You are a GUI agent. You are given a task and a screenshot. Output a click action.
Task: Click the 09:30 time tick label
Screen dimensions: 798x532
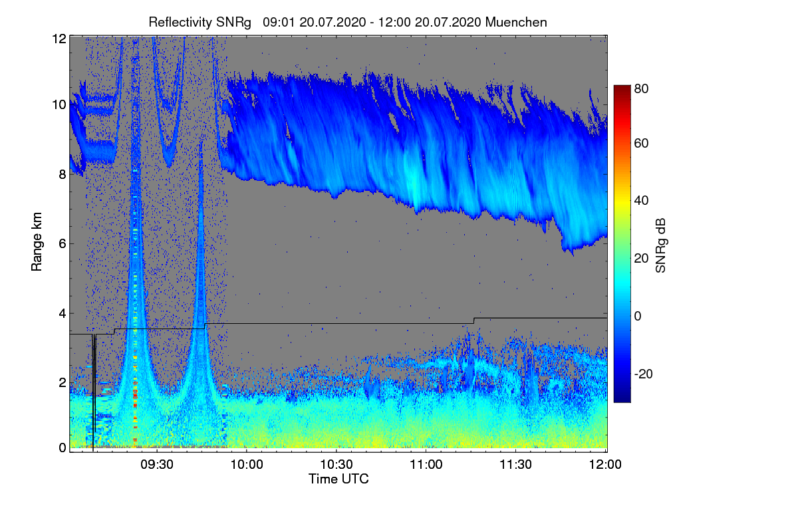pyautogui.click(x=157, y=464)
